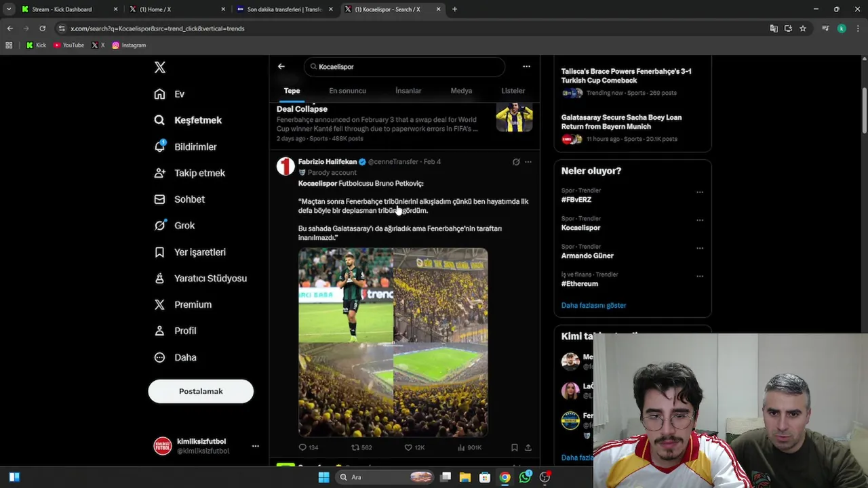The image size is (868, 488).
Task: Click the Postalamak post button
Action: click(201, 391)
